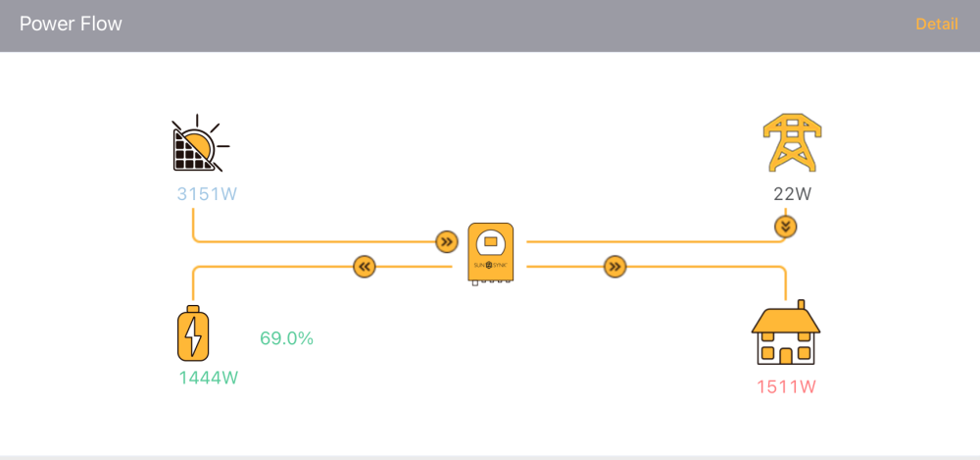Tap the inverter-to-house flow arrow
980x460 pixels.
coord(615,267)
